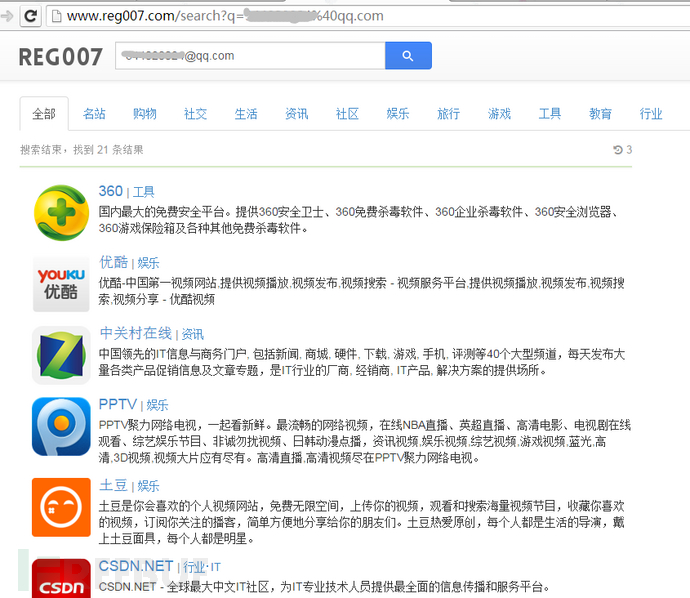690x598 pixels.
Task: Click the 360 description starting 国内最大的免费安全平台
Action: (x=359, y=220)
